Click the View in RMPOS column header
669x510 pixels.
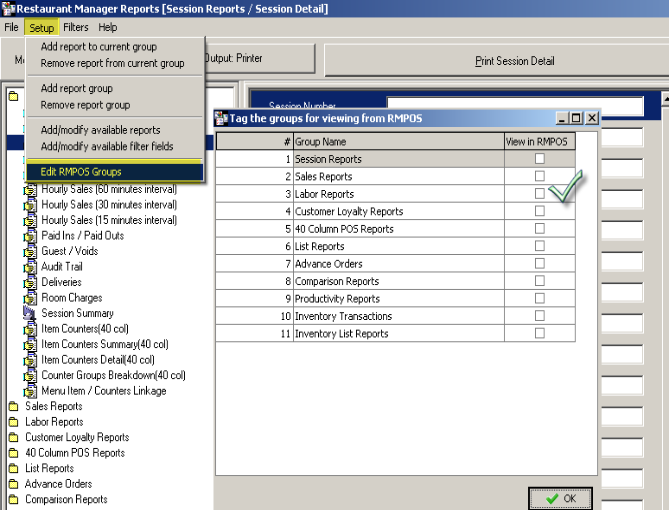pyautogui.click(x=540, y=142)
